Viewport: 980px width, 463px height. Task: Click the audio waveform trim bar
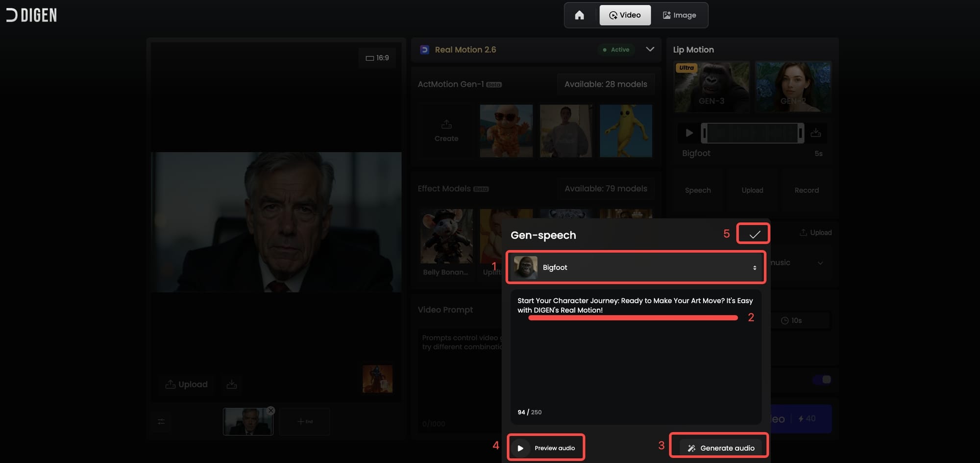click(752, 133)
